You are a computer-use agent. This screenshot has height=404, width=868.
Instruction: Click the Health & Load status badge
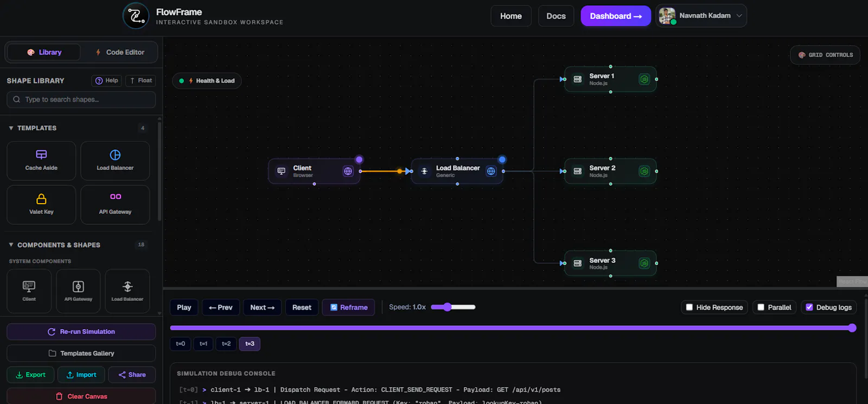(207, 81)
